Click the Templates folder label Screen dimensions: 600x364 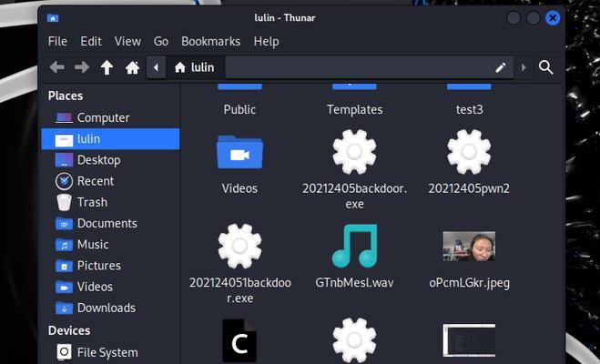pos(355,110)
